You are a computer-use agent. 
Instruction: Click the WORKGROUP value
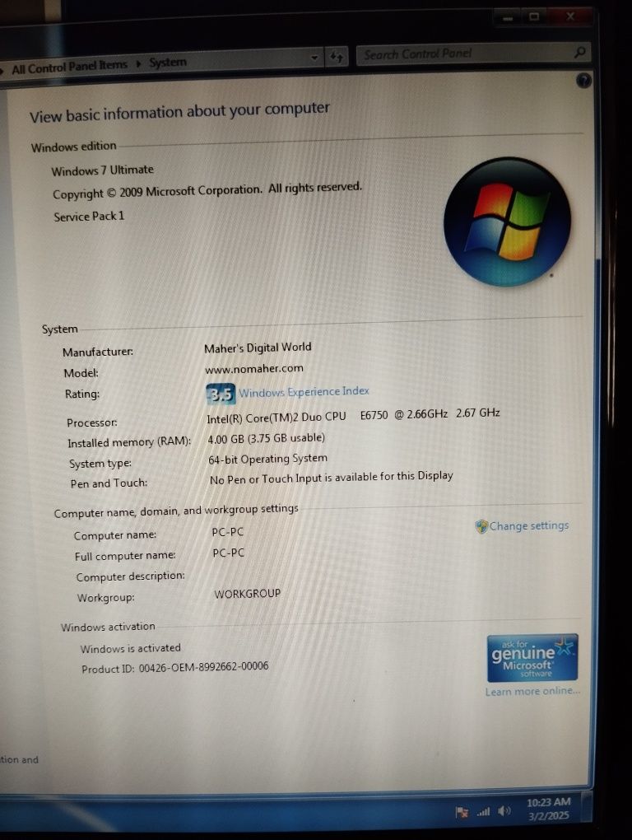247,594
